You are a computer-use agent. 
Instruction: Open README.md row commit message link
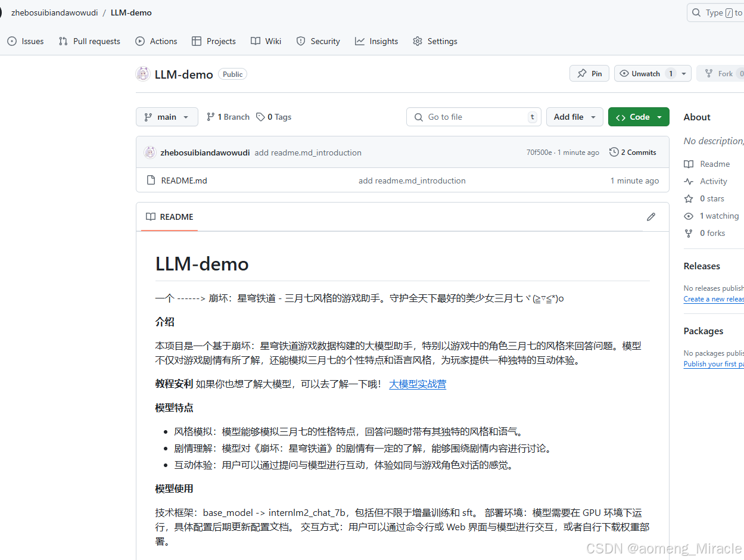coord(412,181)
